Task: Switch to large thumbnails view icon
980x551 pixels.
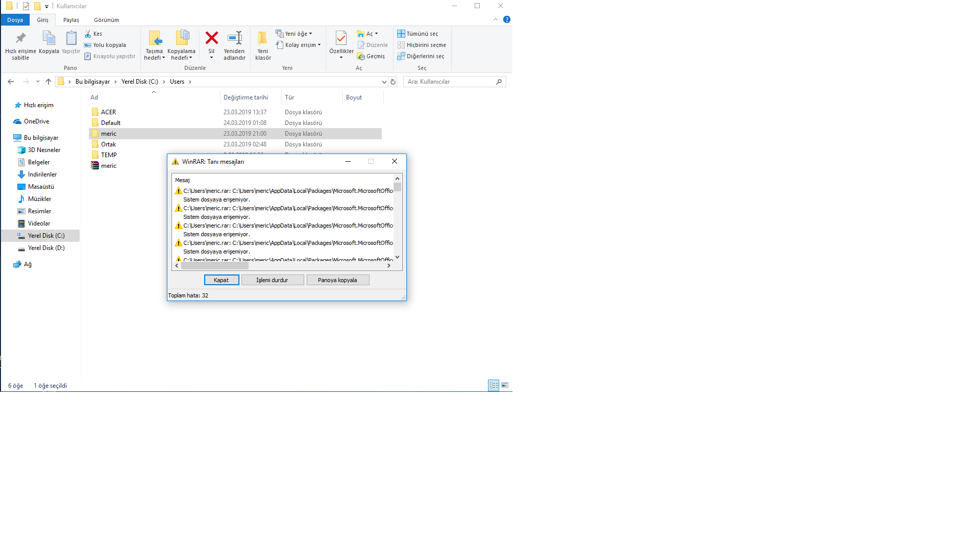Action: (505, 385)
